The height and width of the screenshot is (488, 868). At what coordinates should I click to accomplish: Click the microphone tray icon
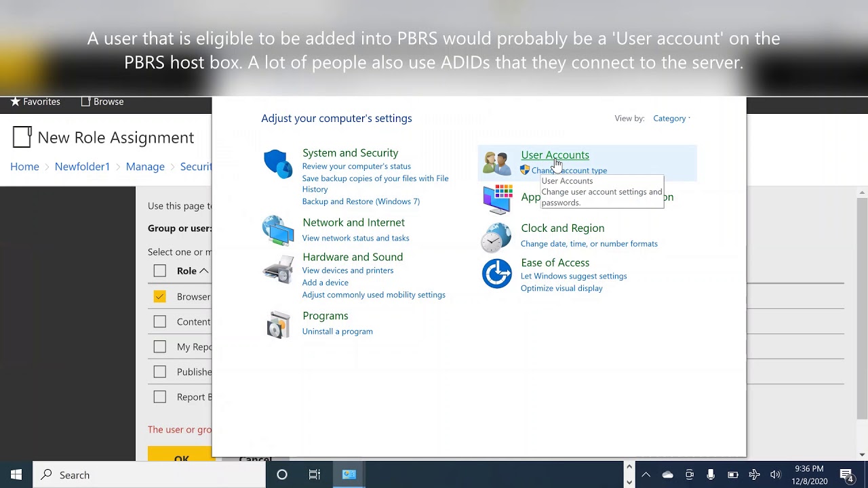pos(711,475)
